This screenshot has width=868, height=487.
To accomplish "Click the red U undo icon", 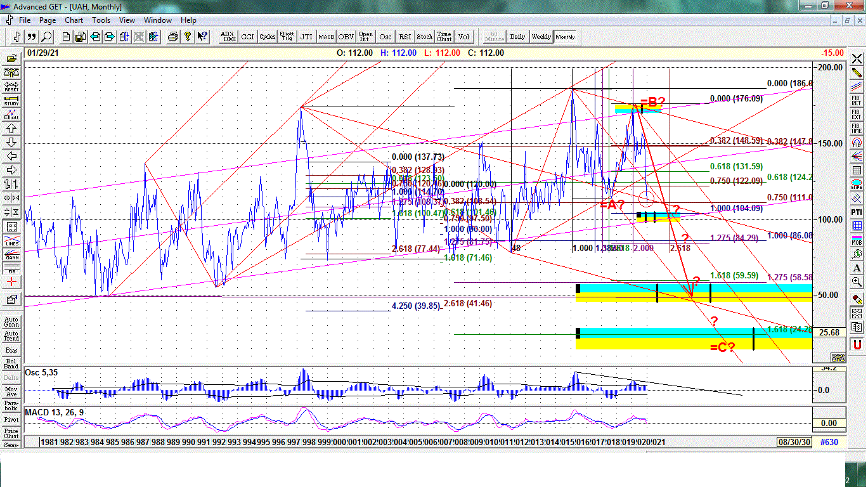I will tap(857, 344).
